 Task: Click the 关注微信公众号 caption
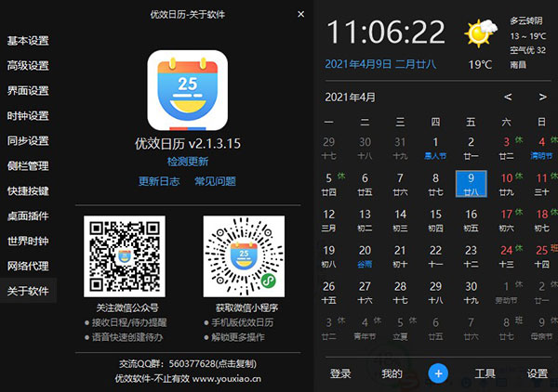click(x=127, y=307)
